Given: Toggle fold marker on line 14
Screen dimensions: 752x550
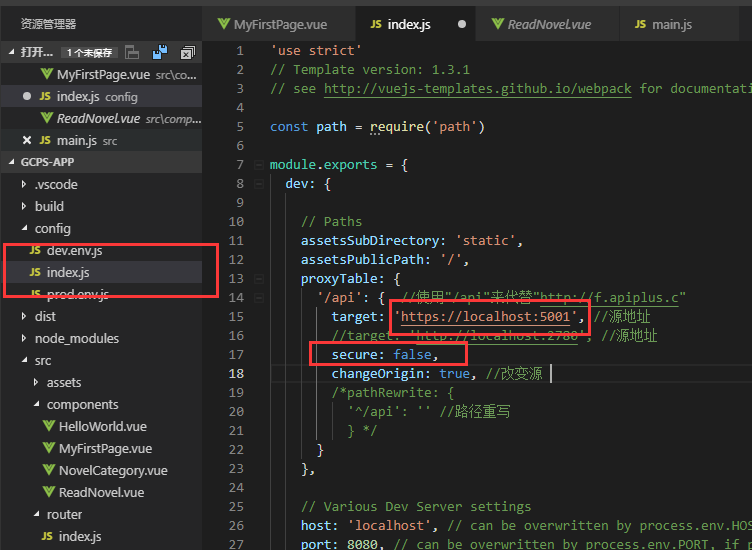Looking at the screenshot, I should (259, 298).
